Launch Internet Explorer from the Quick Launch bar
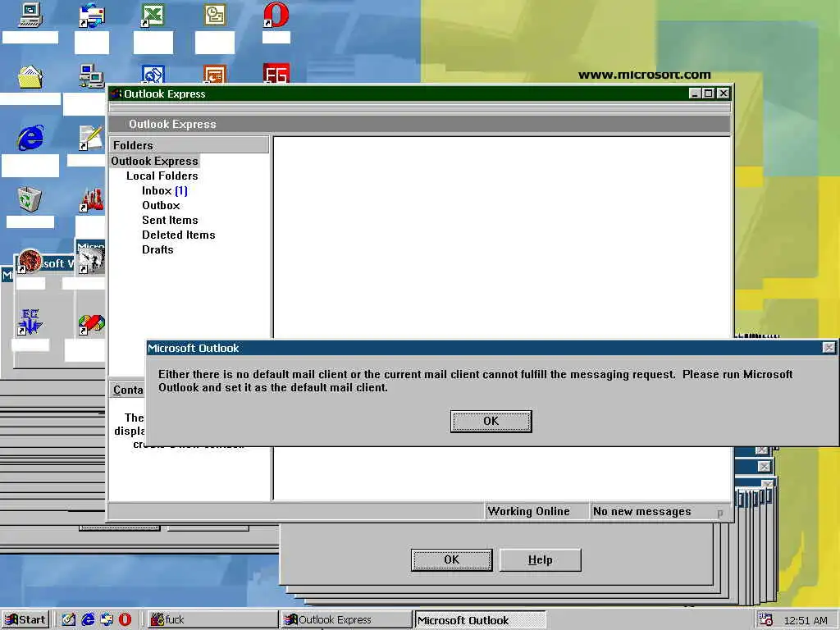 88,619
